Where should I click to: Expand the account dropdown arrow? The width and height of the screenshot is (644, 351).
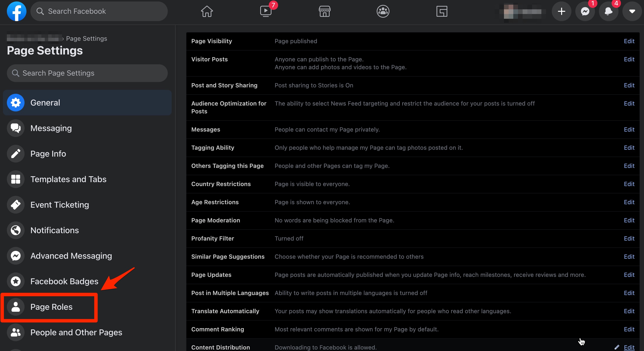(x=632, y=11)
